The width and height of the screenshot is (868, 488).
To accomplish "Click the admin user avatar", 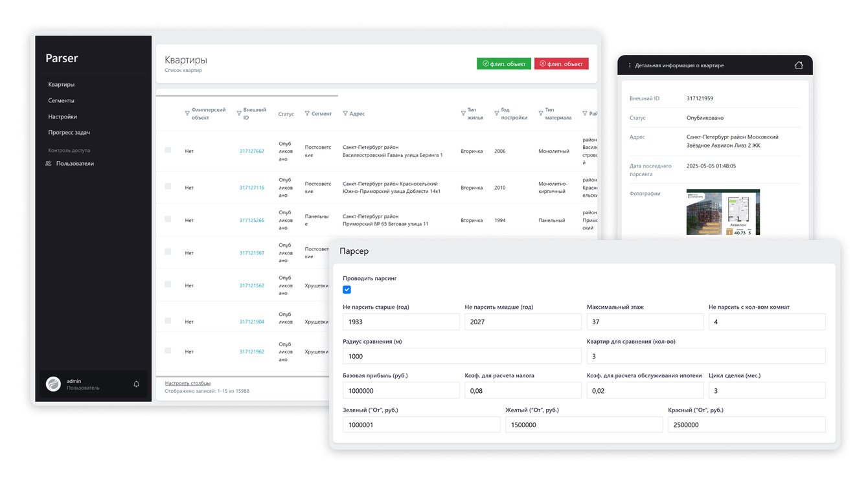I will point(53,384).
